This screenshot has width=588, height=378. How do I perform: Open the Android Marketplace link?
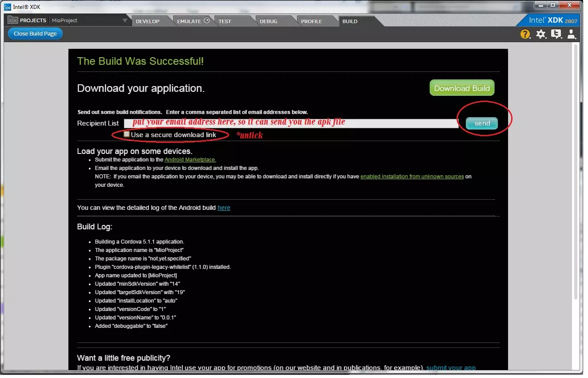(x=190, y=159)
